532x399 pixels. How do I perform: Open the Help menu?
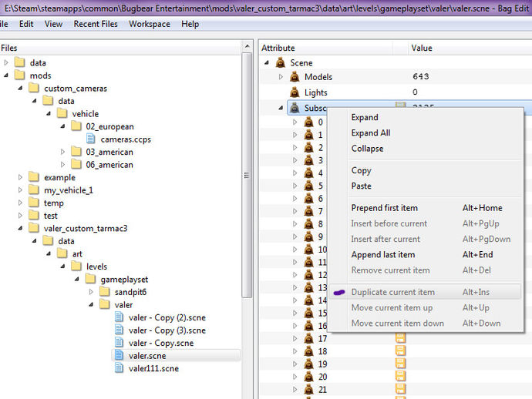(x=190, y=24)
